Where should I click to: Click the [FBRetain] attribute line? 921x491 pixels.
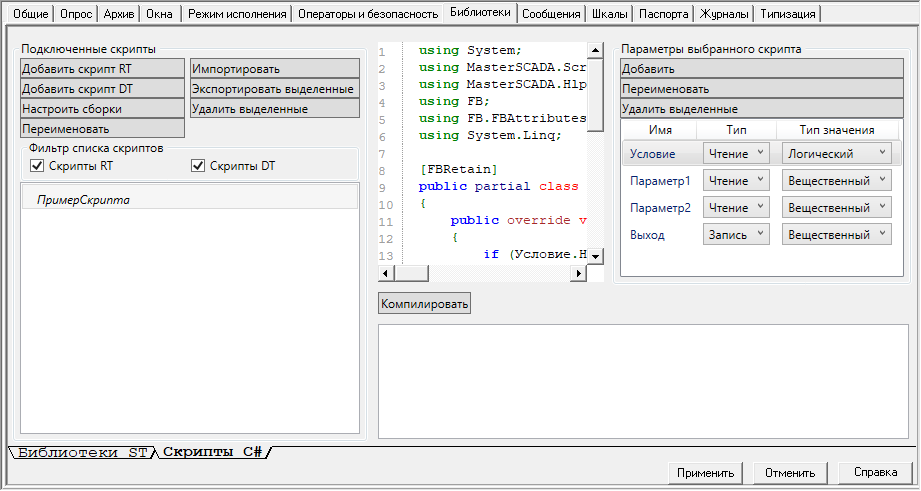point(458,170)
